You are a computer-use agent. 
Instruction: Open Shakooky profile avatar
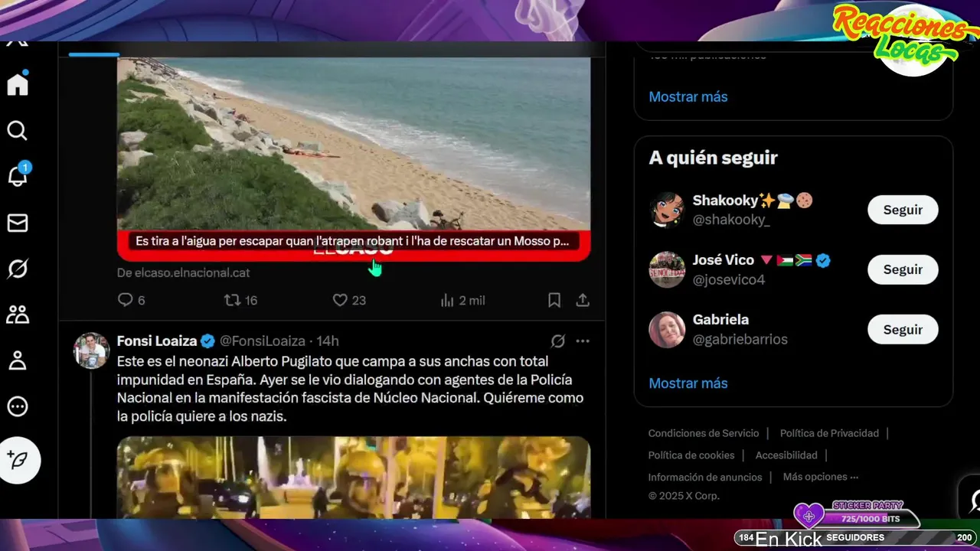click(x=667, y=210)
